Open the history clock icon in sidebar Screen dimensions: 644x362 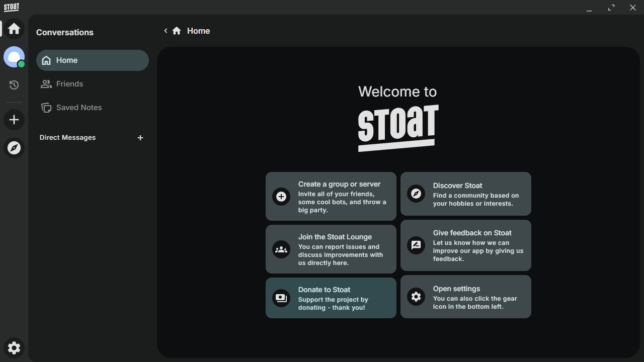click(x=14, y=85)
